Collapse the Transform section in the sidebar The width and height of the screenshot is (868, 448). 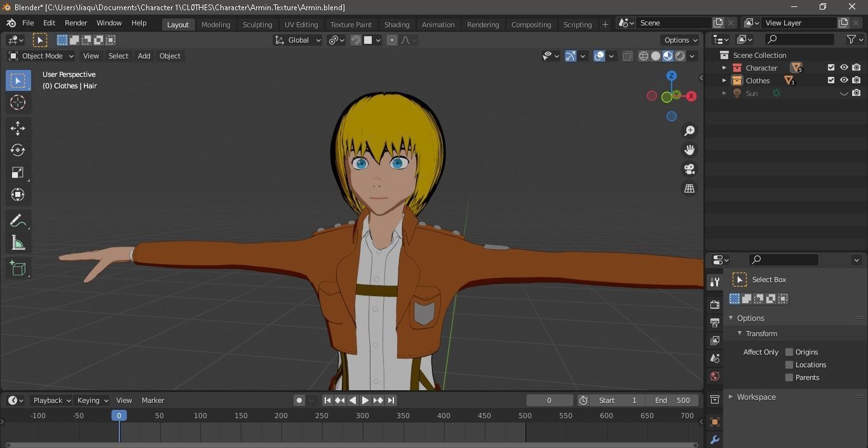coord(739,333)
